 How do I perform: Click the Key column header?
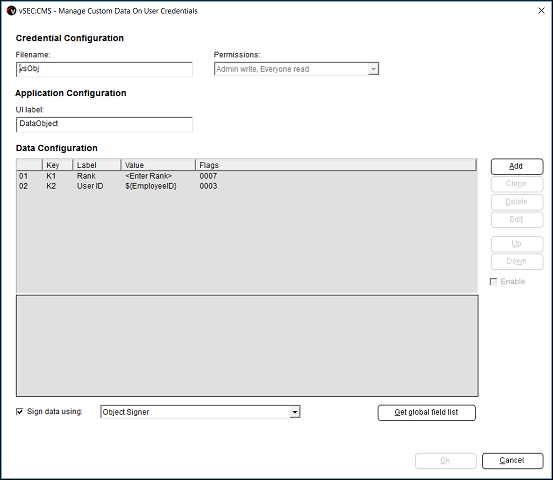(x=57, y=165)
